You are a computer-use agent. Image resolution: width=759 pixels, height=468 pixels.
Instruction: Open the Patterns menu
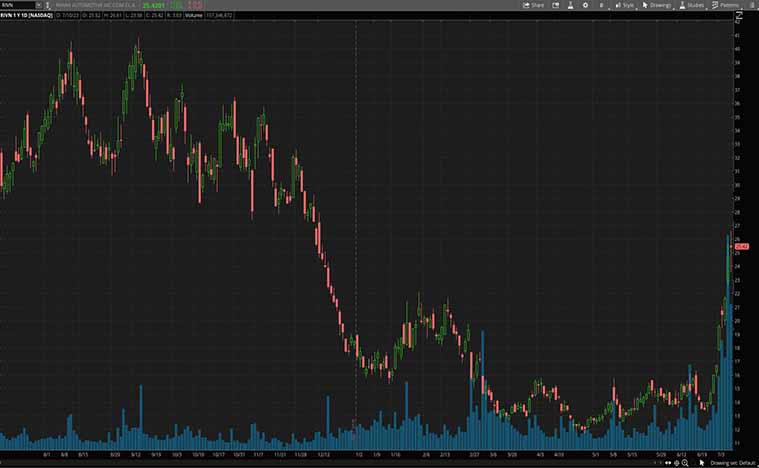(726, 5)
